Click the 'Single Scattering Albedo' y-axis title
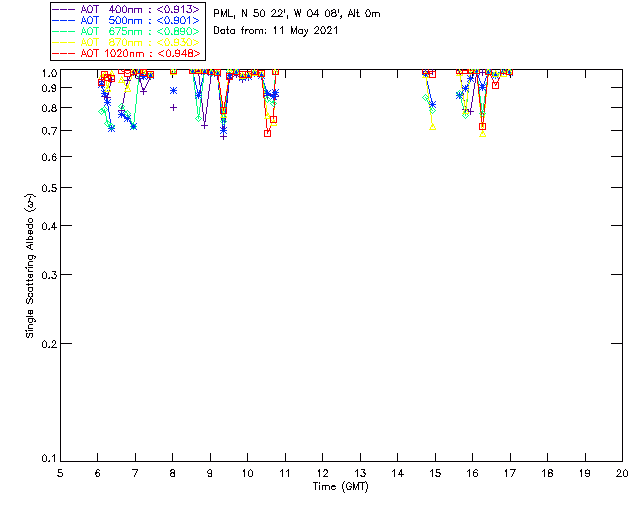The height and width of the screenshot is (512, 640). pyautogui.click(x=30, y=265)
